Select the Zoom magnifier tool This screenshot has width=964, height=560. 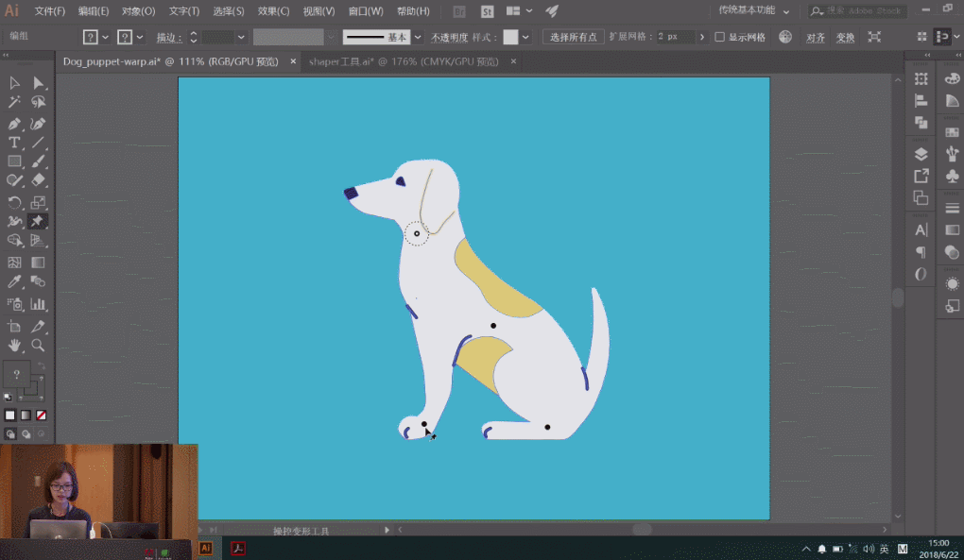click(39, 346)
